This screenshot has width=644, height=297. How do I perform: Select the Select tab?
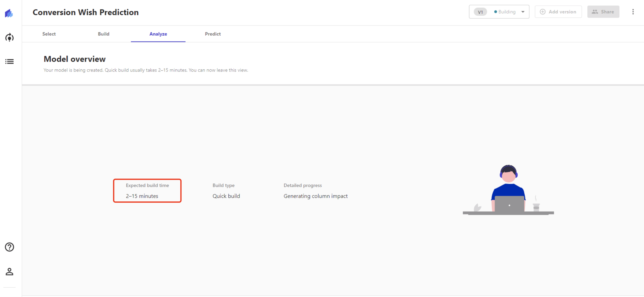[x=49, y=34]
